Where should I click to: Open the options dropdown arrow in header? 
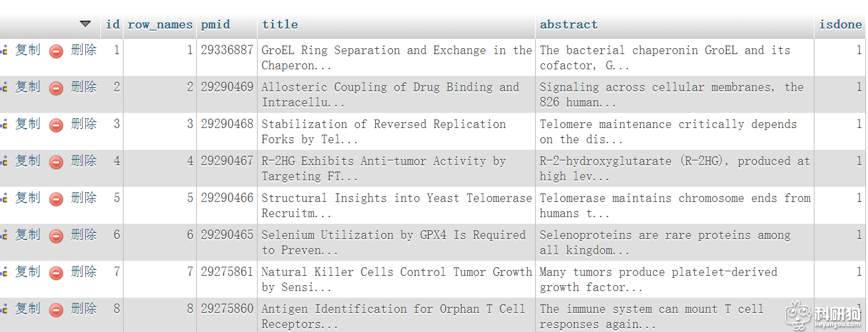click(85, 24)
